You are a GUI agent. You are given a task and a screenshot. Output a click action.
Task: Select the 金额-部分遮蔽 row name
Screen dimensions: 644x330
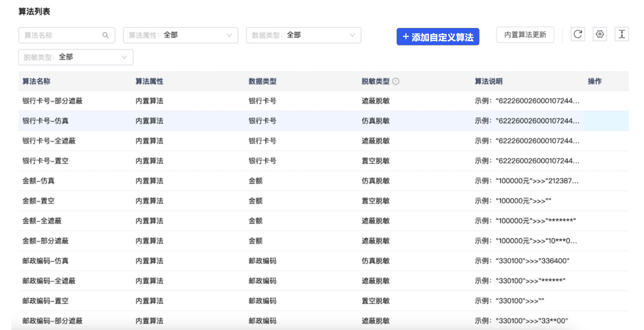coord(45,241)
